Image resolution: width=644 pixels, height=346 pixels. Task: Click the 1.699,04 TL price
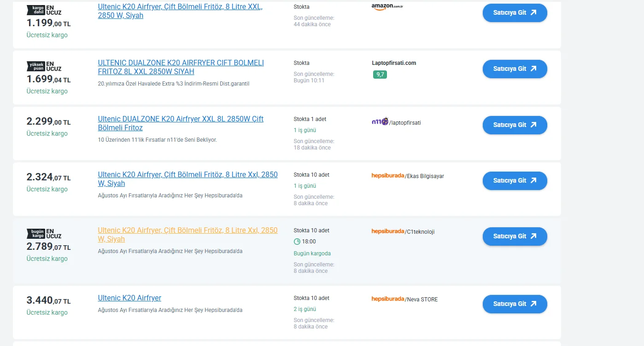(48, 79)
